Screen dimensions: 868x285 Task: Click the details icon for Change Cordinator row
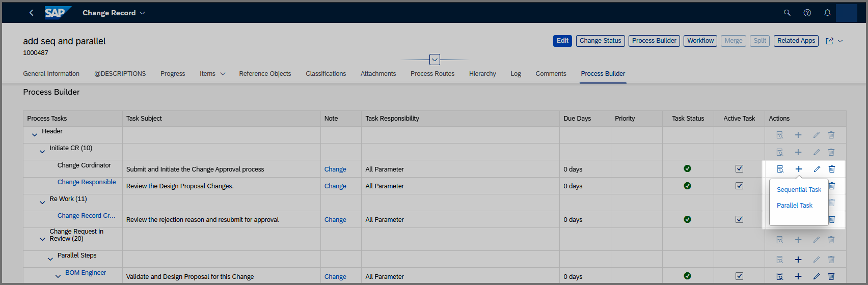pyautogui.click(x=779, y=169)
